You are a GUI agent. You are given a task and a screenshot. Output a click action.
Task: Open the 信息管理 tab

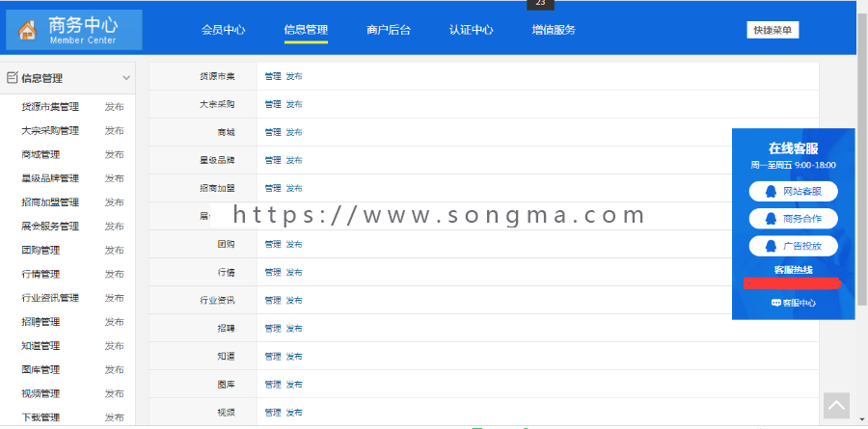click(306, 30)
